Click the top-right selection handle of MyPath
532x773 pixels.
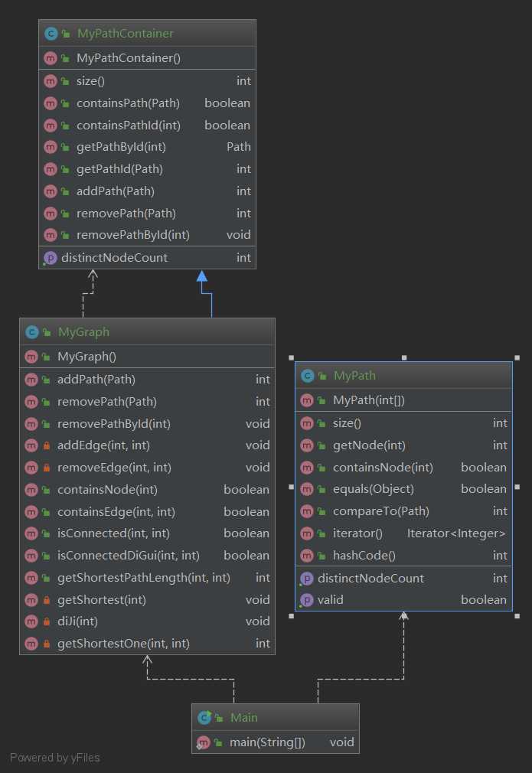[517, 357]
